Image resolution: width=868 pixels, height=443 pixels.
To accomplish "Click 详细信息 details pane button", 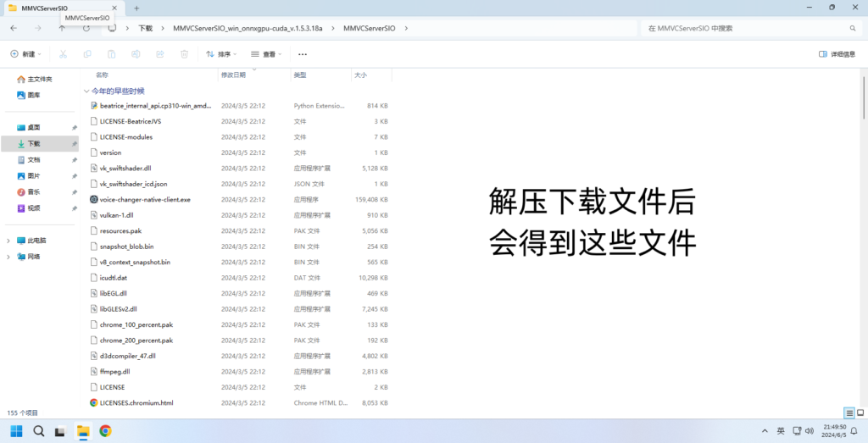I will tap(837, 54).
